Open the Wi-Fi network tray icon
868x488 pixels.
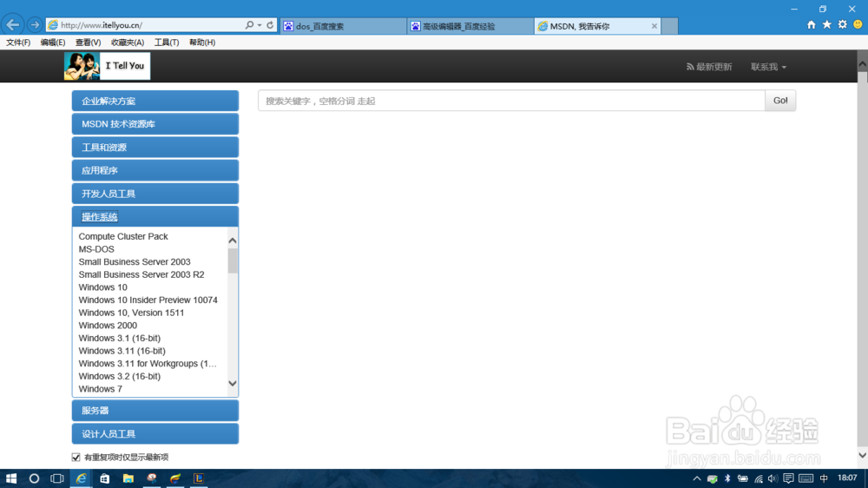pos(759,478)
